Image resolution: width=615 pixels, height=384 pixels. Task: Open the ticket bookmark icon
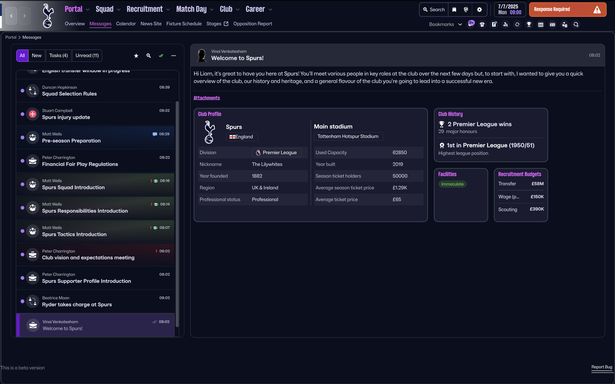[552, 24]
